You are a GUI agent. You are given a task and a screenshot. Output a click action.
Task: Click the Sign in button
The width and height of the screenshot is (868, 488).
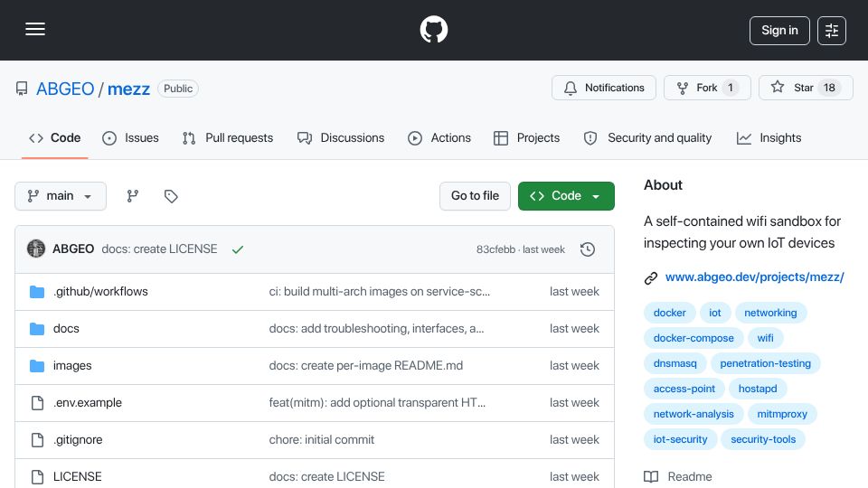(779, 31)
